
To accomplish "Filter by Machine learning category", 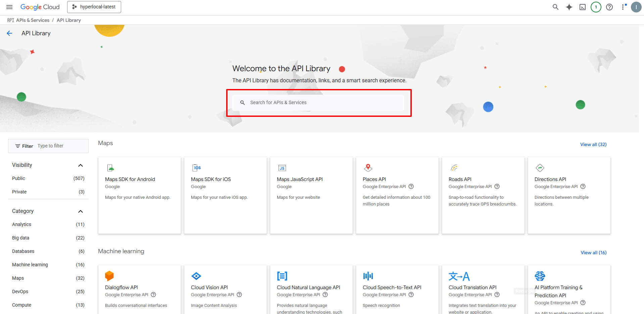I will click(x=48, y=265).
